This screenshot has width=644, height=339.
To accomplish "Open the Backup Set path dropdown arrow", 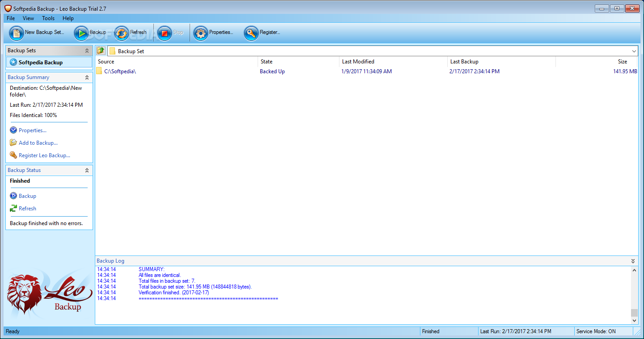I will (634, 51).
